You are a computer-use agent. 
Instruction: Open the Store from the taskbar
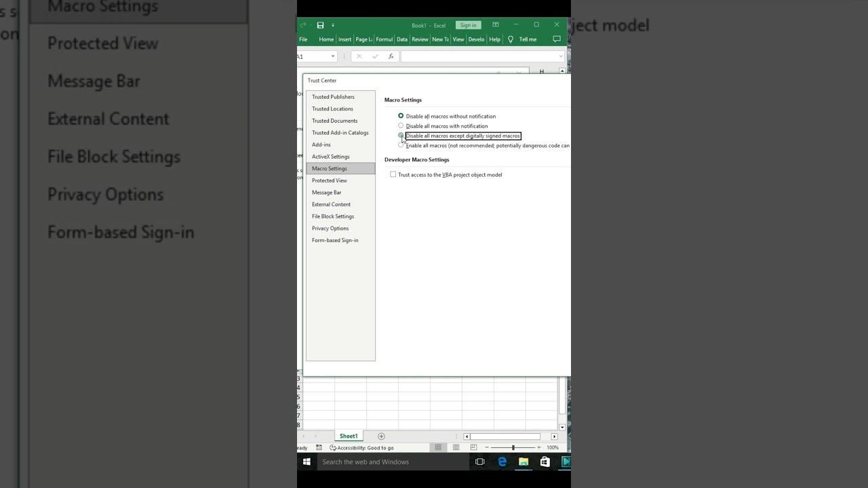click(x=545, y=462)
